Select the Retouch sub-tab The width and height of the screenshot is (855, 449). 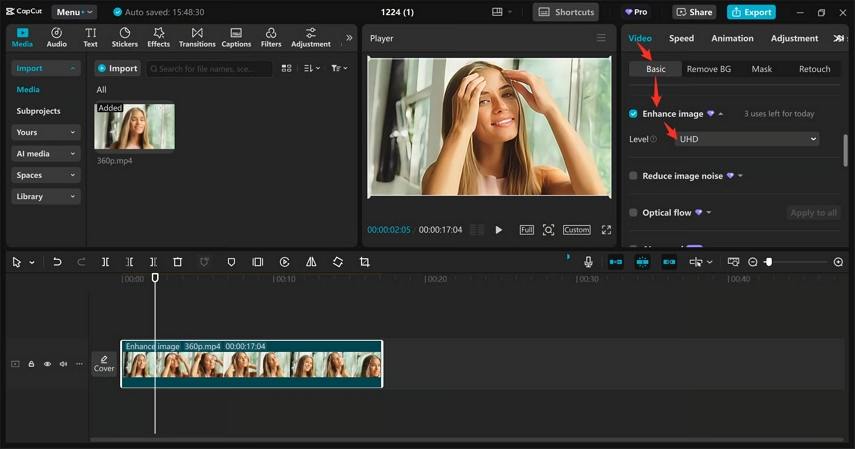point(815,69)
